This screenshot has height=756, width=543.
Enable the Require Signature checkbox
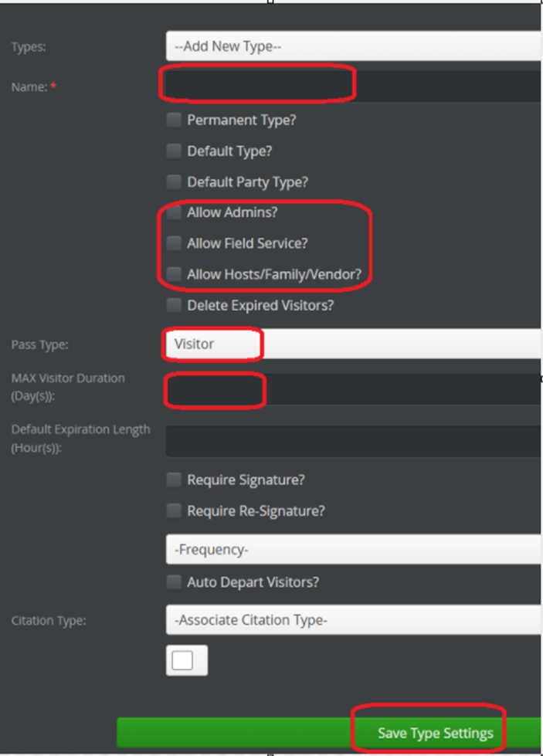coord(174,480)
